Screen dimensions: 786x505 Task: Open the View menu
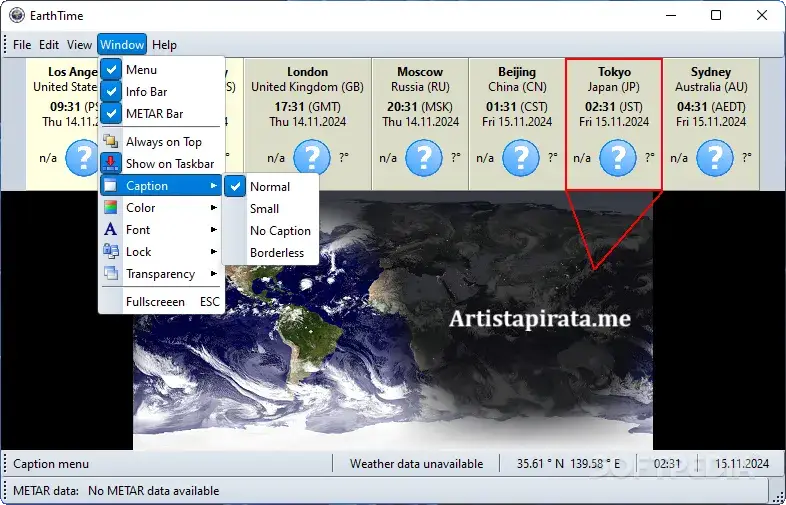79,45
